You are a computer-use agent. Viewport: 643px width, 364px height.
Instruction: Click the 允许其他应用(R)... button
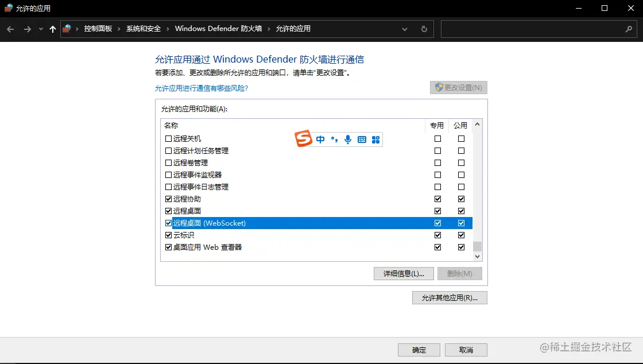click(x=450, y=297)
